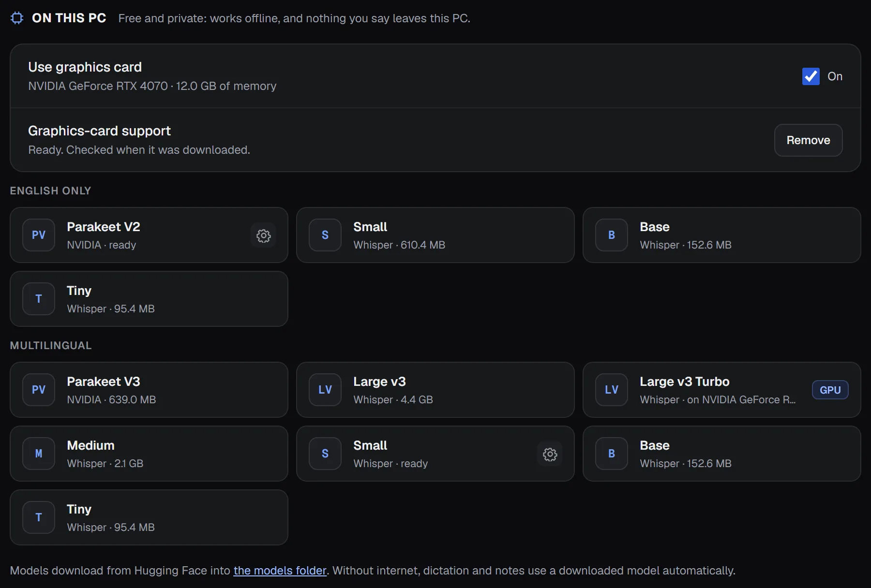The width and height of the screenshot is (871, 588).
Task: Click the B badge on multilingual Base card
Action: (x=612, y=454)
